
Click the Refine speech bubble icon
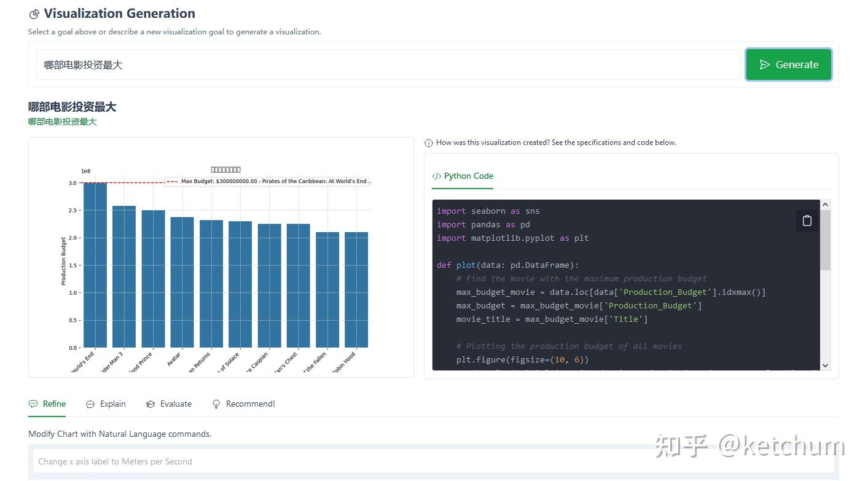[33, 404]
